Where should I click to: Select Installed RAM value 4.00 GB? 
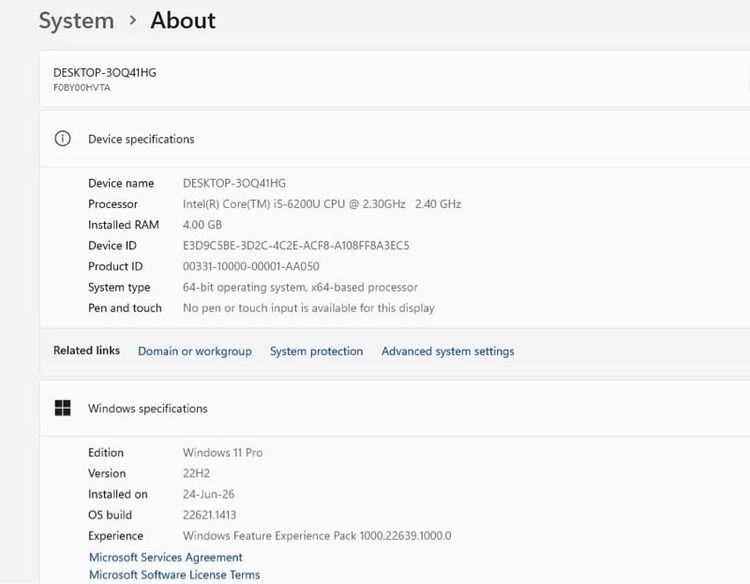click(202, 225)
